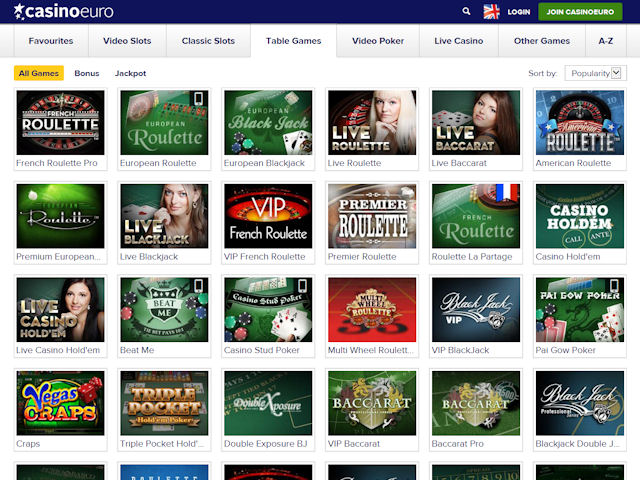Click the "Craps" title text
Viewport: 640px width, 480px height.
pyautogui.click(x=28, y=444)
